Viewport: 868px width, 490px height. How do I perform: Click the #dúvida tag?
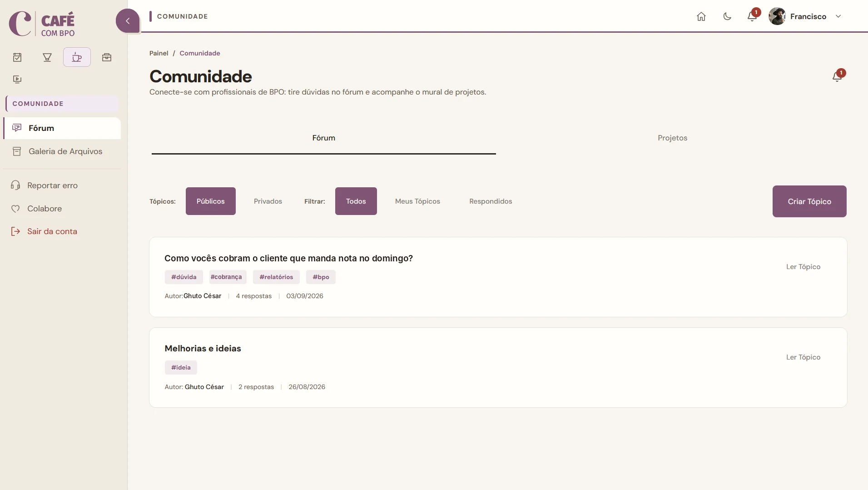pos(184,277)
